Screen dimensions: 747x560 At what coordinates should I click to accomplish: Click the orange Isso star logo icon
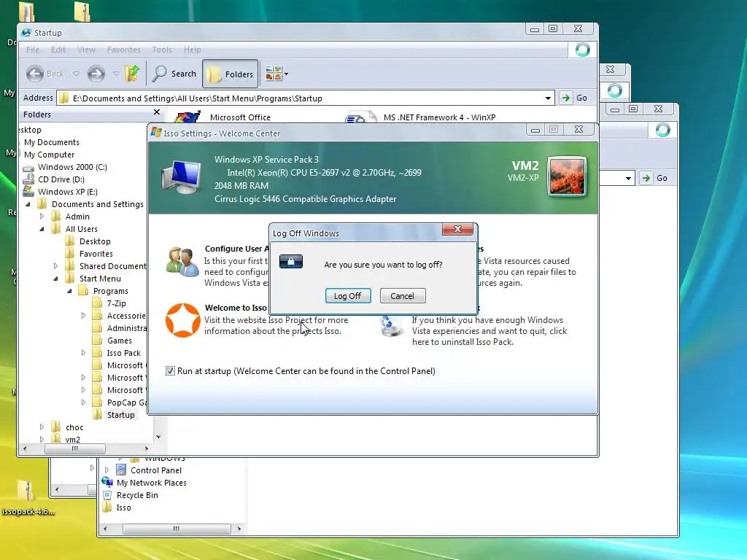182,320
